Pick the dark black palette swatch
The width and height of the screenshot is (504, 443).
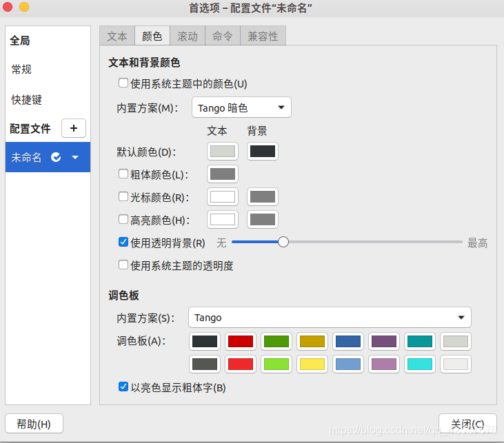[205, 341]
